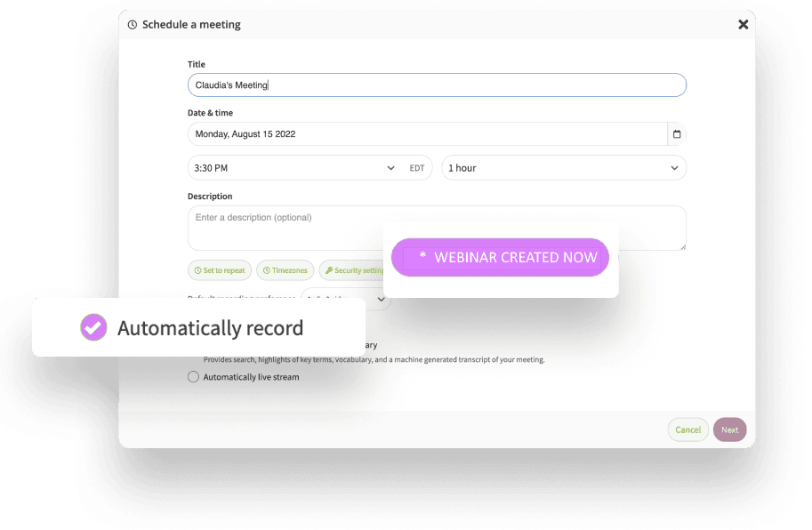Toggle the Automatically record checkmark

click(x=93, y=327)
